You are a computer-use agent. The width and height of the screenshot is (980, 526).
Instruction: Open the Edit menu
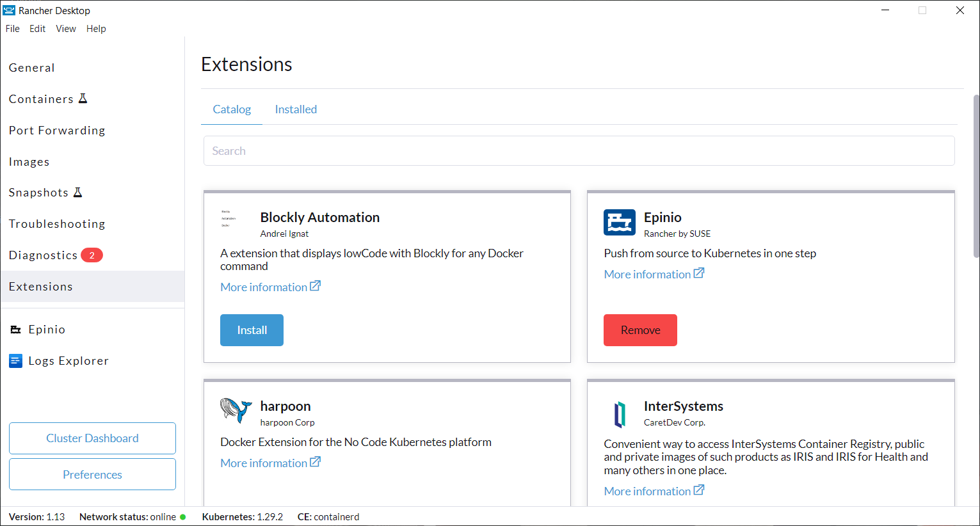point(38,29)
